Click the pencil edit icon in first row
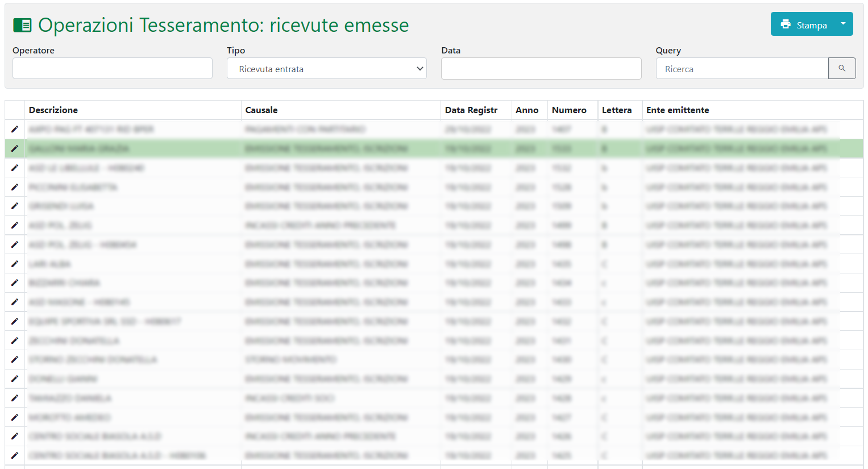This screenshot has height=469, width=868. point(15,129)
